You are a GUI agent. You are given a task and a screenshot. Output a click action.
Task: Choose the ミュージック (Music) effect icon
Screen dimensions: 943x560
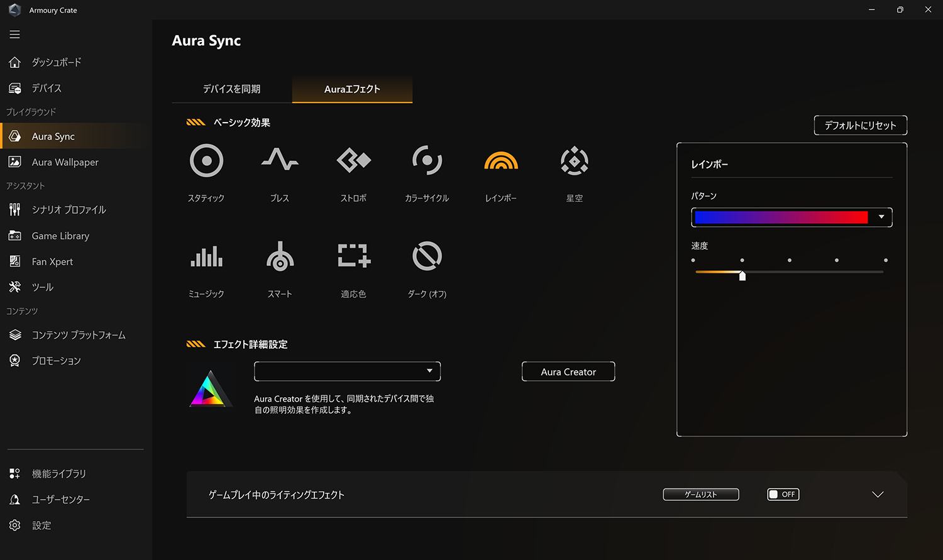[x=206, y=256]
